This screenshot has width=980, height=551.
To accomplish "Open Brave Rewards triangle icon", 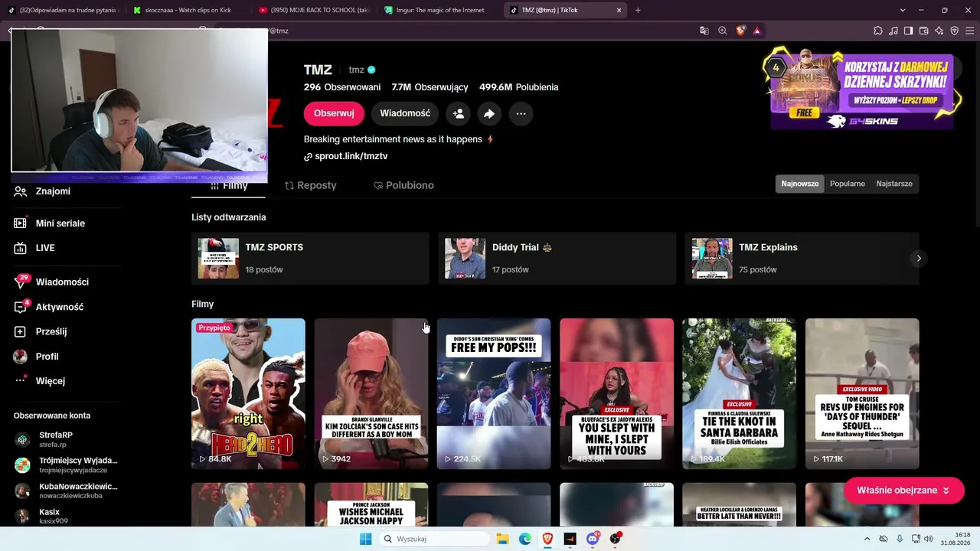I will tap(756, 31).
